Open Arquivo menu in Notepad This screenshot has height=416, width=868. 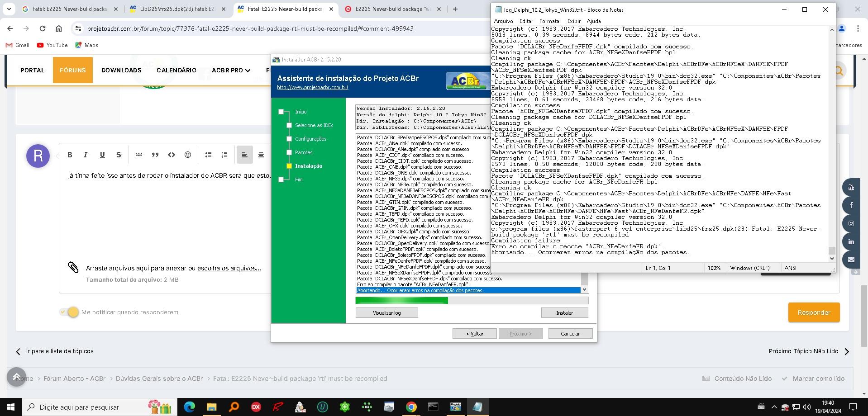pos(503,21)
